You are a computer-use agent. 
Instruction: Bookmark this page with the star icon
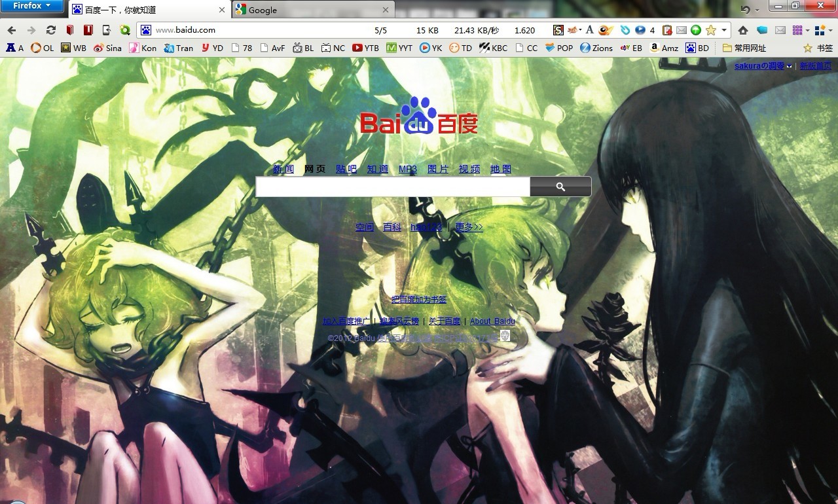coord(710,30)
